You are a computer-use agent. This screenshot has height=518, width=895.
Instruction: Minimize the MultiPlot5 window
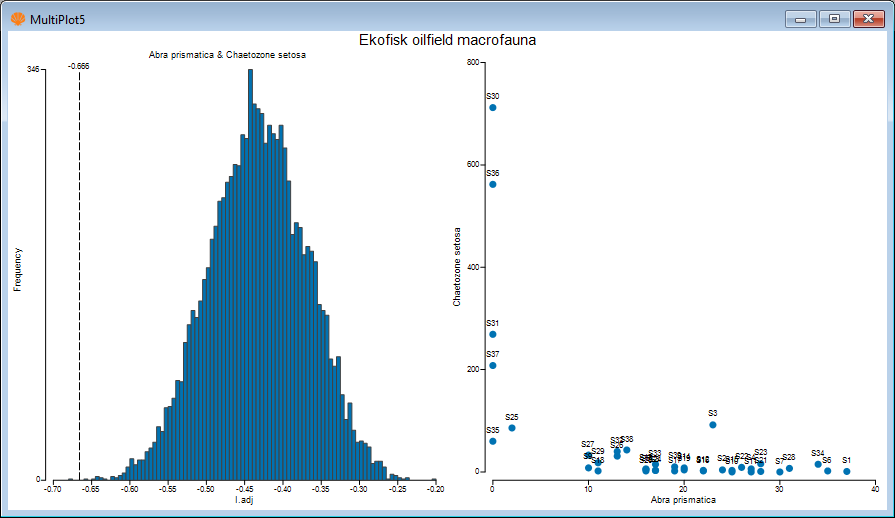[x=799, y=18]
